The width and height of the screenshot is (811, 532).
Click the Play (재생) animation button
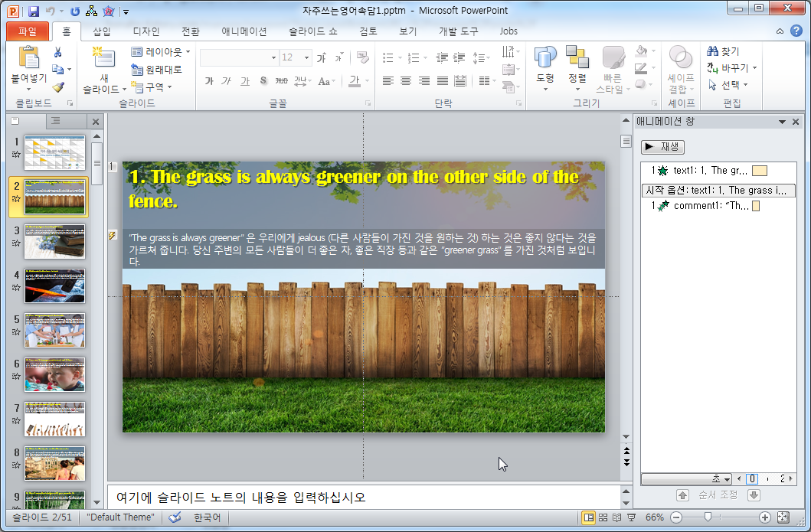coord(662,147)
